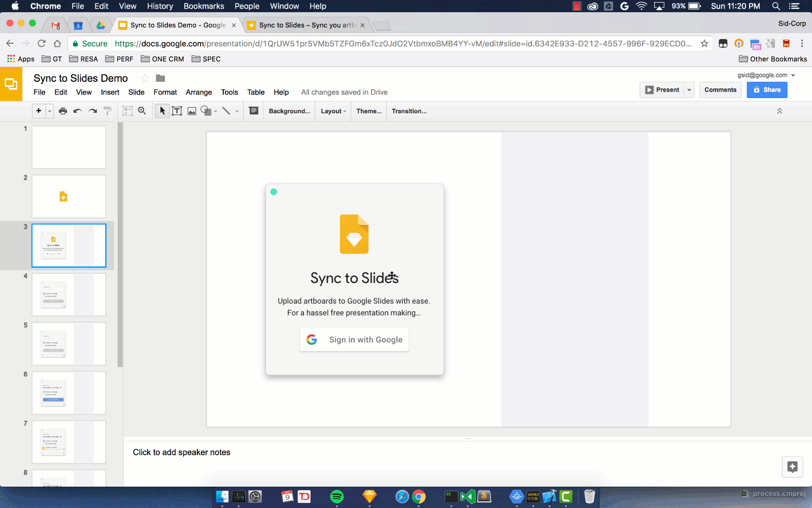Open the Other Bookmarks folder
The width and height of the screenshot is (812, 508).
pyautogui.click(x=773, y=59)
